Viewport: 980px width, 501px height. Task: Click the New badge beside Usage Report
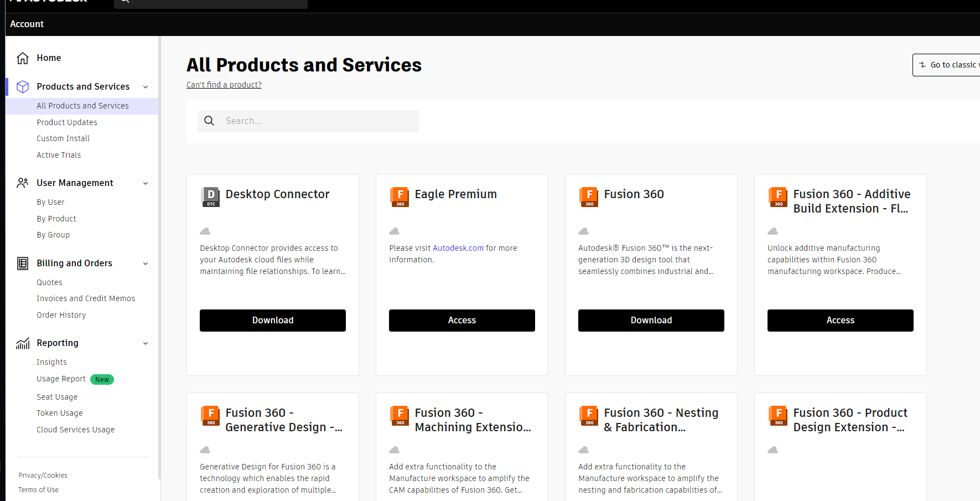coord(102,380)
